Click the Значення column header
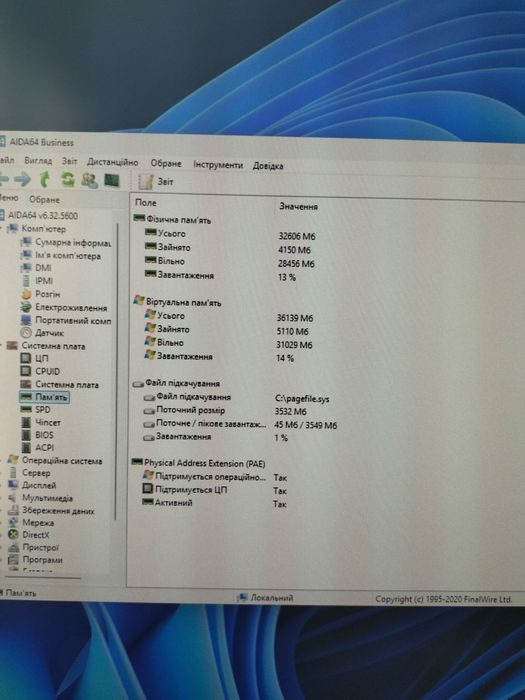The height and width of the screenshot is (700, 525). point(298,207)
